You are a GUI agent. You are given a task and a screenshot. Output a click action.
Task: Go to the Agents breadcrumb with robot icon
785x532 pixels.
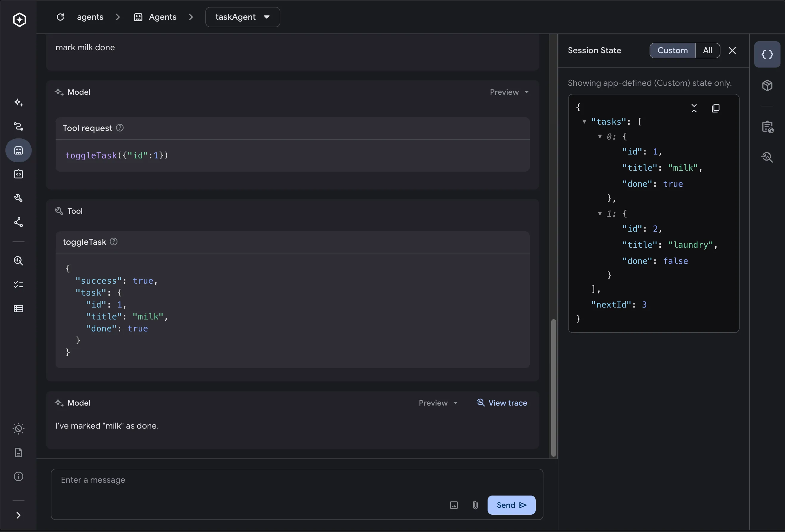[155, 17]
